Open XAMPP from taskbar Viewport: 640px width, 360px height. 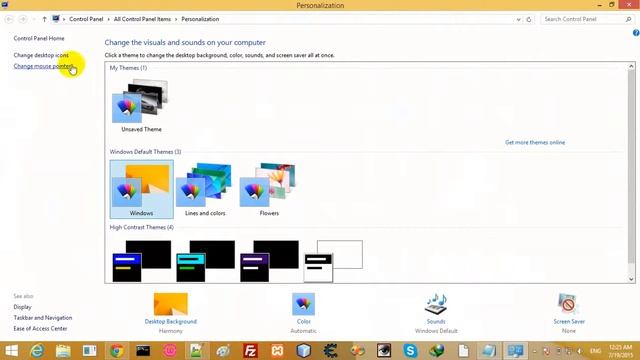[277, 351]
